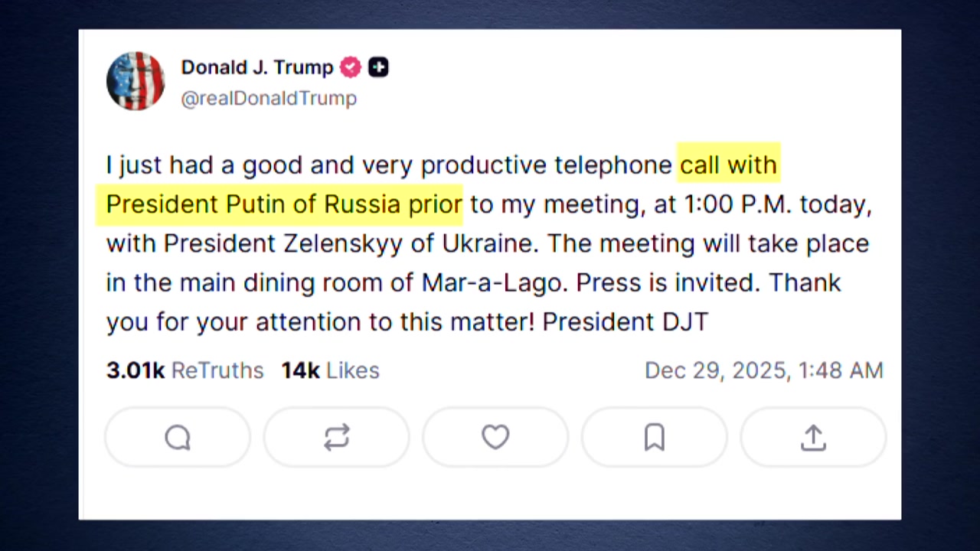
Task: Click the @realDonaldTrump handle
Action: point(269,99)
